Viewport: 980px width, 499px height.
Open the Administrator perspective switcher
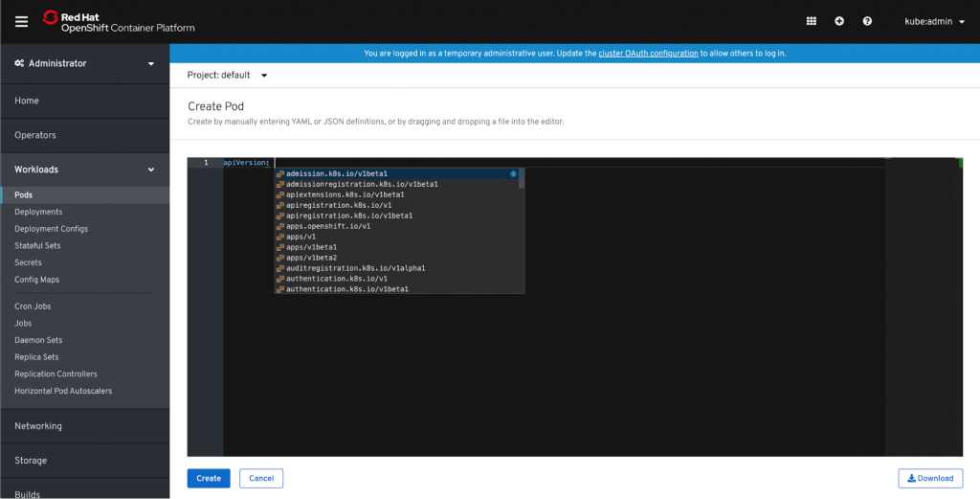click(x=84, y=64)
